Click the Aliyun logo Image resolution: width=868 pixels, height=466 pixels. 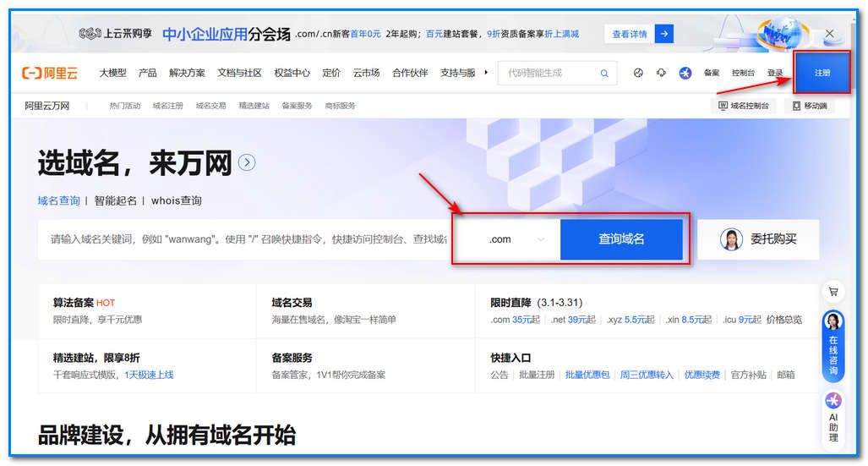click(50, 73)
